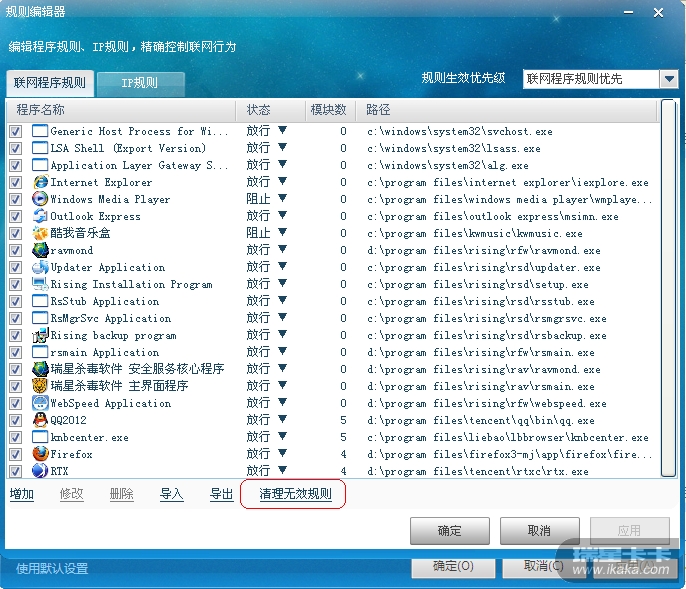Toggle the Outlook Express rule checkbox
Viewport: 686px width, 589px height.
[16, 216]
